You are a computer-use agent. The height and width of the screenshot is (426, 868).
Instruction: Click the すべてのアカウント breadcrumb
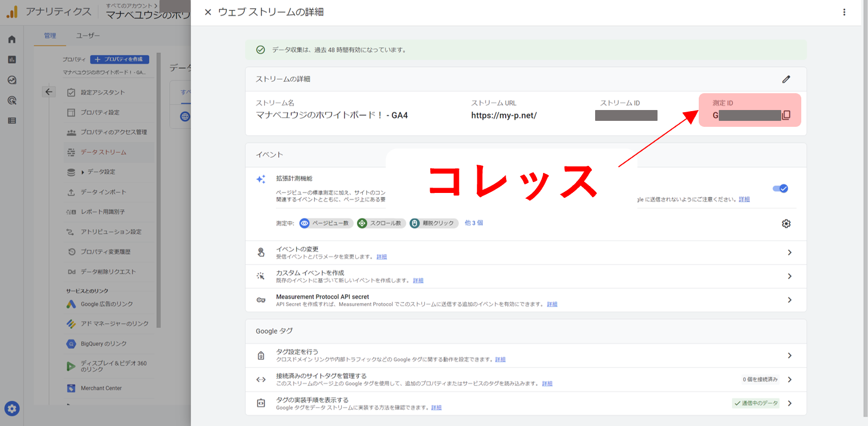tap(129, 6)
